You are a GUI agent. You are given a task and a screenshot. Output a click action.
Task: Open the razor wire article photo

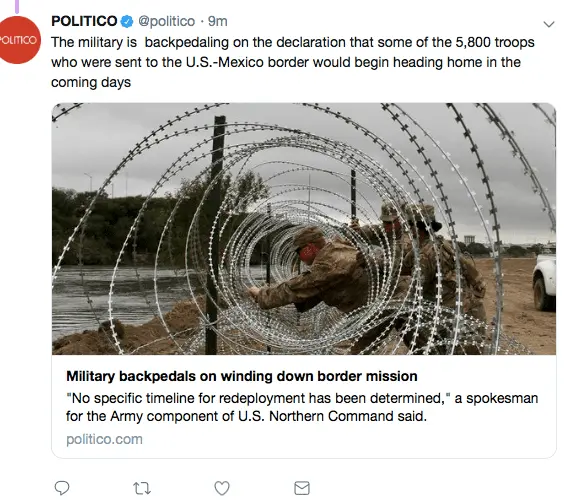pyautogui.click(x=304, y=229)
